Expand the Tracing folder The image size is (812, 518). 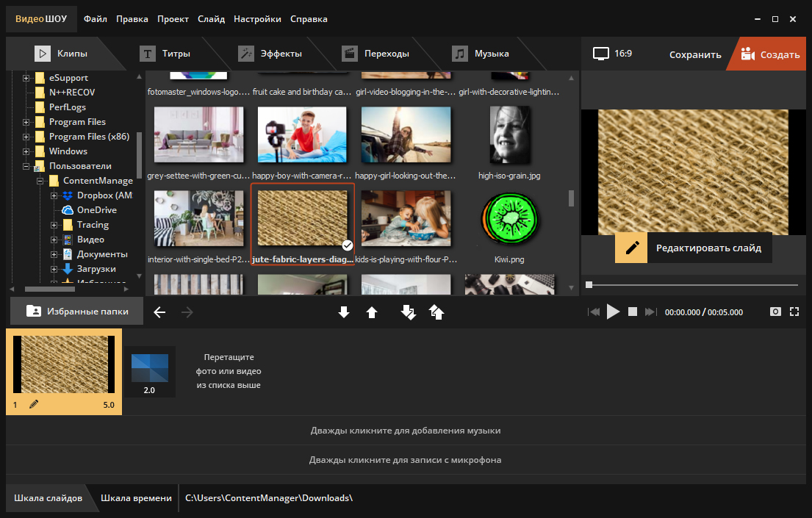(x=54, y=226)
